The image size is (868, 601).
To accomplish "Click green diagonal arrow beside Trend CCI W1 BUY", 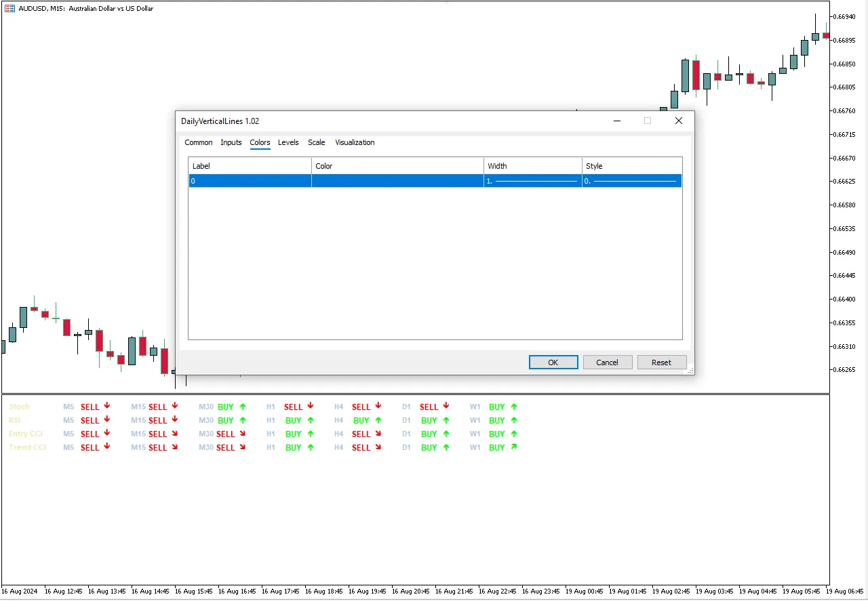I will 514,447.
